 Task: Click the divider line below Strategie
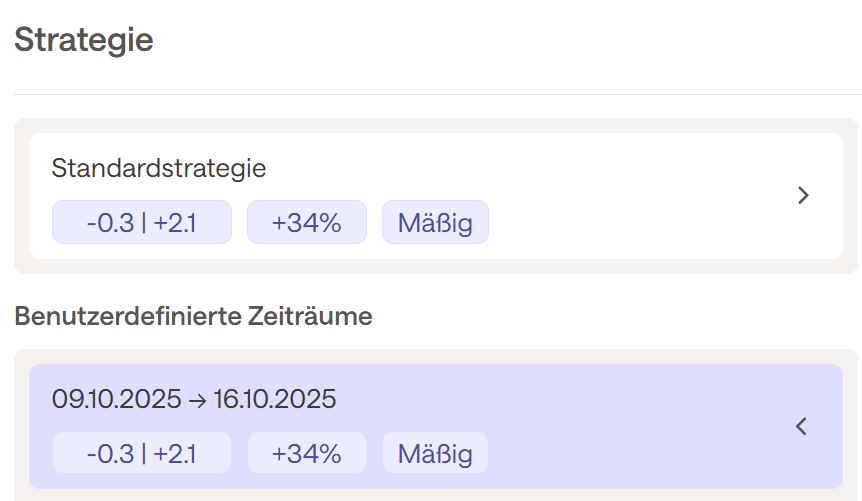pos(430,94)
